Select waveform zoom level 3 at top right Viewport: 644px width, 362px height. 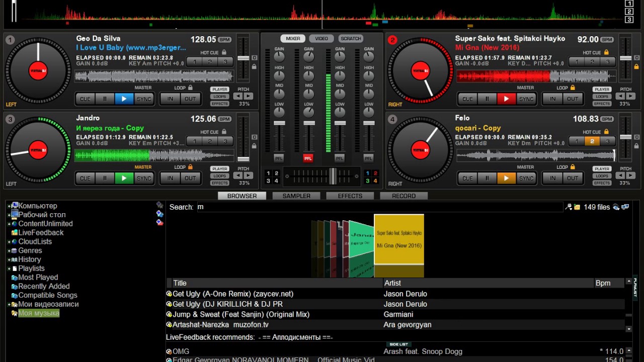(629, 20)
